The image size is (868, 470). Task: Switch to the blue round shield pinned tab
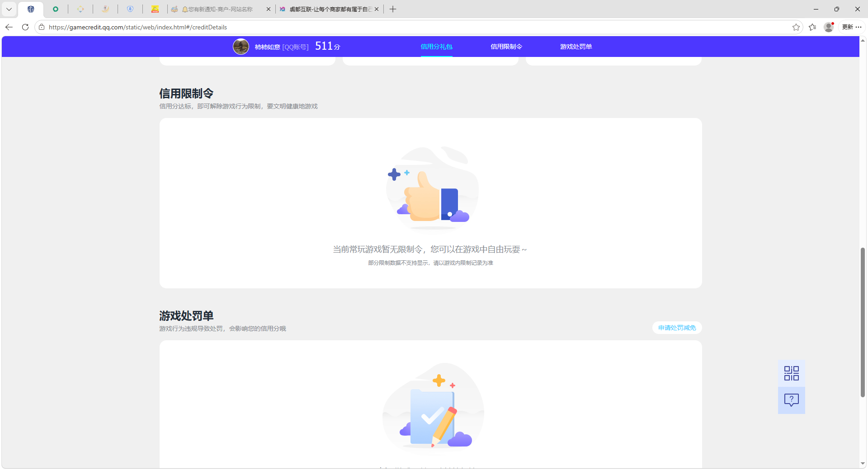[130, 9]
